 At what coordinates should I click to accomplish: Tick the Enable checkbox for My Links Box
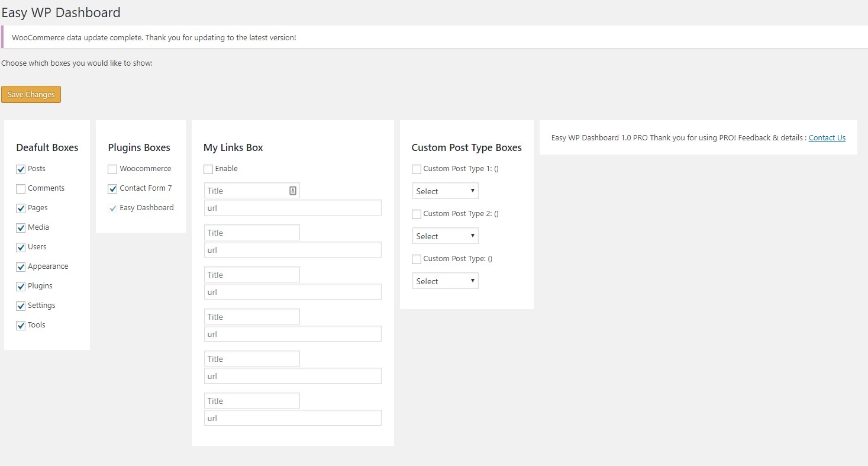pyautogui.click(x=208, y=169)
